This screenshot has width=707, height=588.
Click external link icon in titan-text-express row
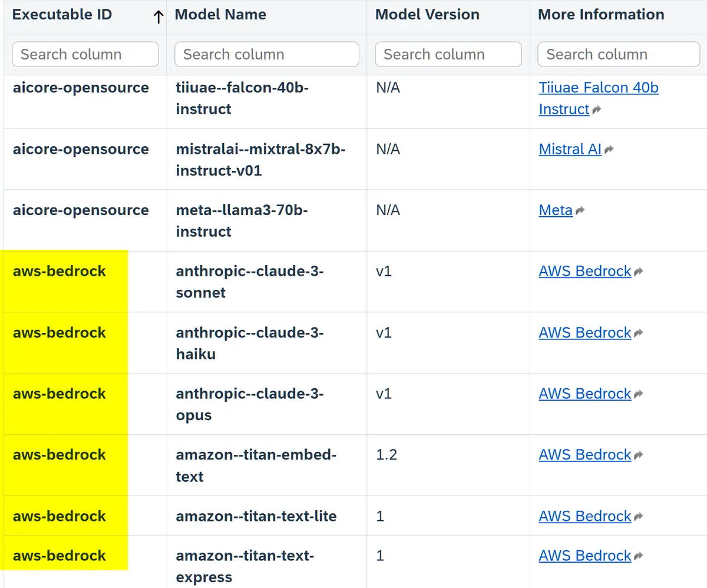(x=638, y=556)
